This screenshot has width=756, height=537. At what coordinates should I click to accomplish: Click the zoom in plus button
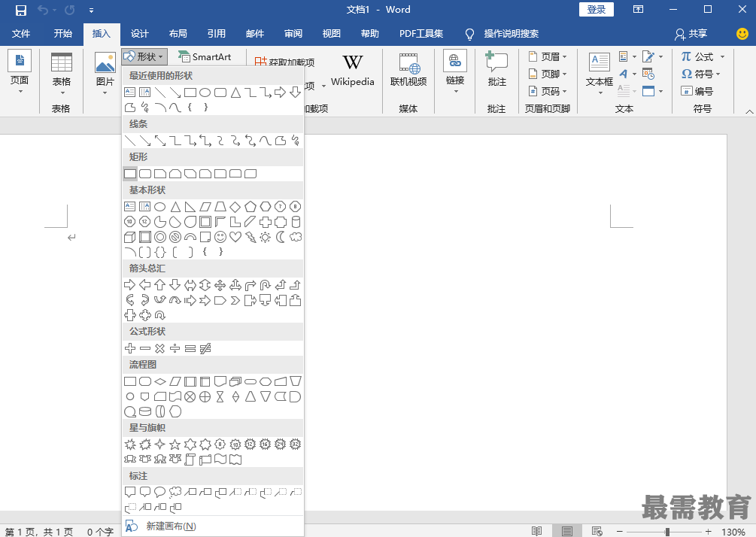coord(708,531)
